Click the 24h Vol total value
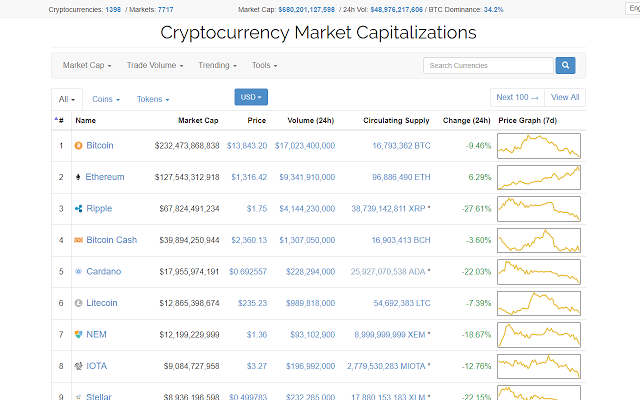The image size is (640, 400). (396, 9)
